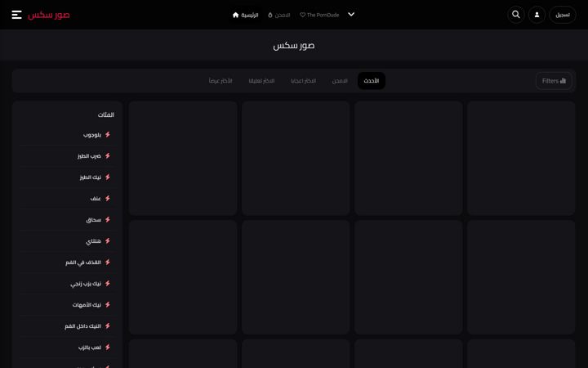
Task: Click lightning icon beside عنف
Action: (108, 198)
